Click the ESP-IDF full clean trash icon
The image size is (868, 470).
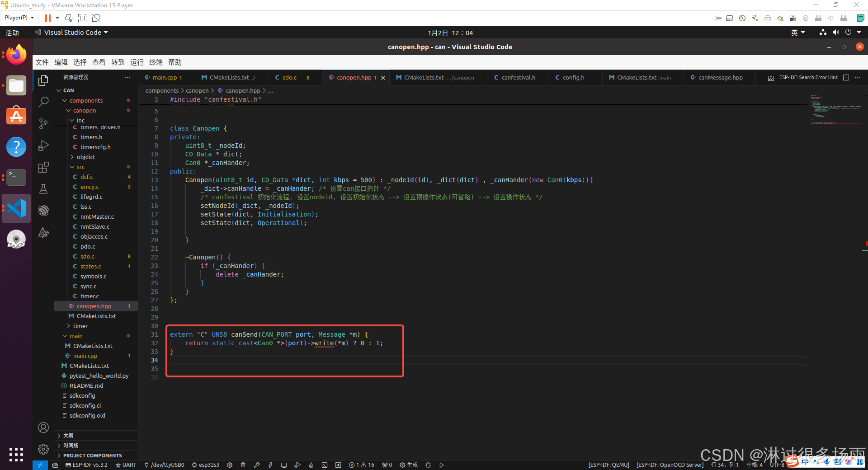coord(243,465)
